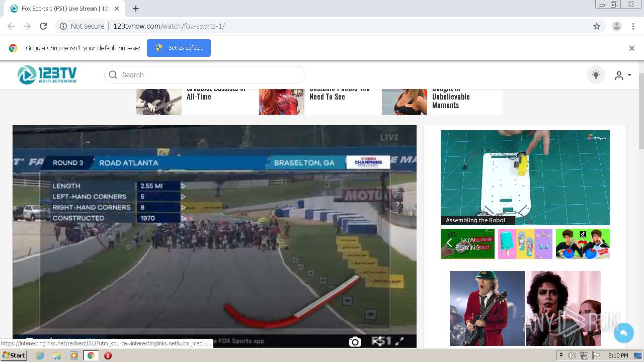Select the TikTok frozen water video thumbnail
The image size is (644, 362).
pyautogui.click(x=583, y=244)
